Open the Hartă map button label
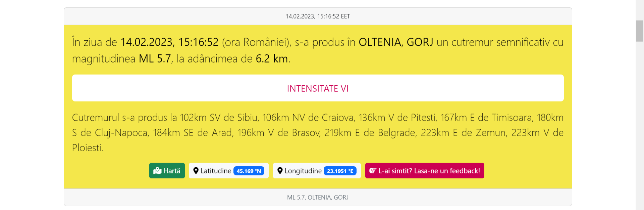This screenshot has height=210, width=644. pos(172,171)
